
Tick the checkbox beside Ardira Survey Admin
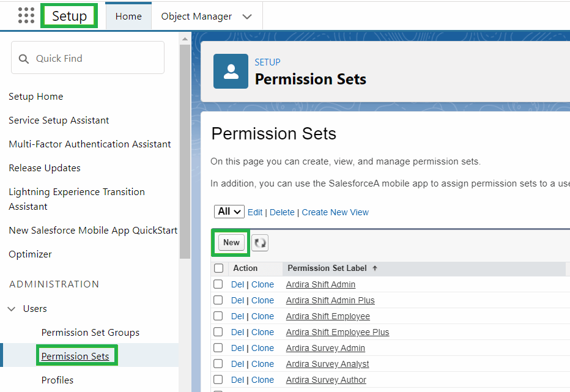pos(218,347)
